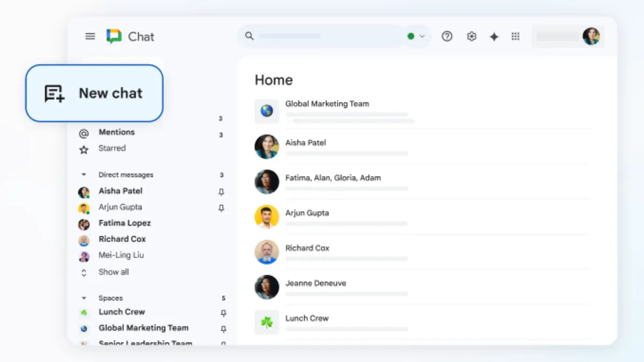Click the globe icon of Global Marketing Team in Home
644x362 pixels.
tap(267, 111)
